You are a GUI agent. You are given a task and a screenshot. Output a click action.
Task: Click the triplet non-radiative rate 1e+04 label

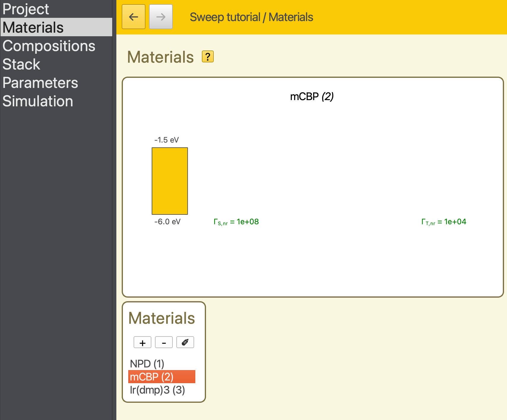444,222
